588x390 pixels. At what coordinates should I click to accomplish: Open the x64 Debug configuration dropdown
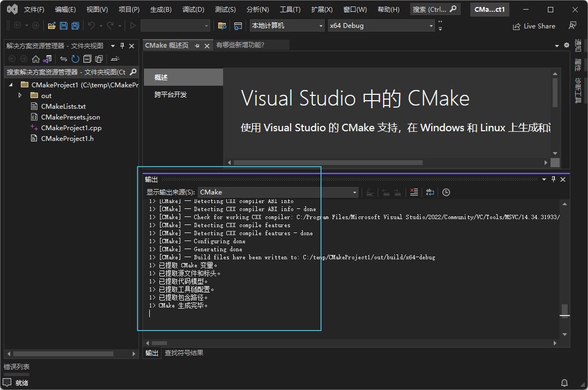[431, 25]
